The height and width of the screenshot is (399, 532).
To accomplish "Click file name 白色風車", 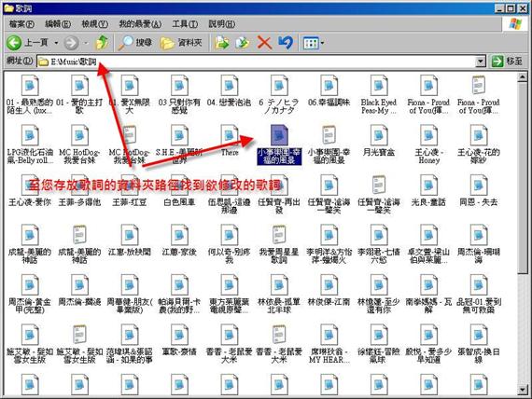I will coord(179,202).
